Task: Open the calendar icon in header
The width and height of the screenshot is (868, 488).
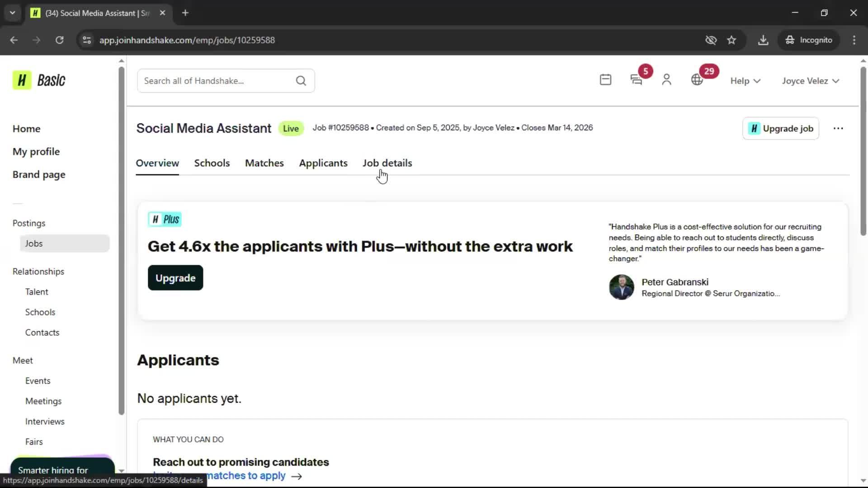Action: click(x=605, y=80)
